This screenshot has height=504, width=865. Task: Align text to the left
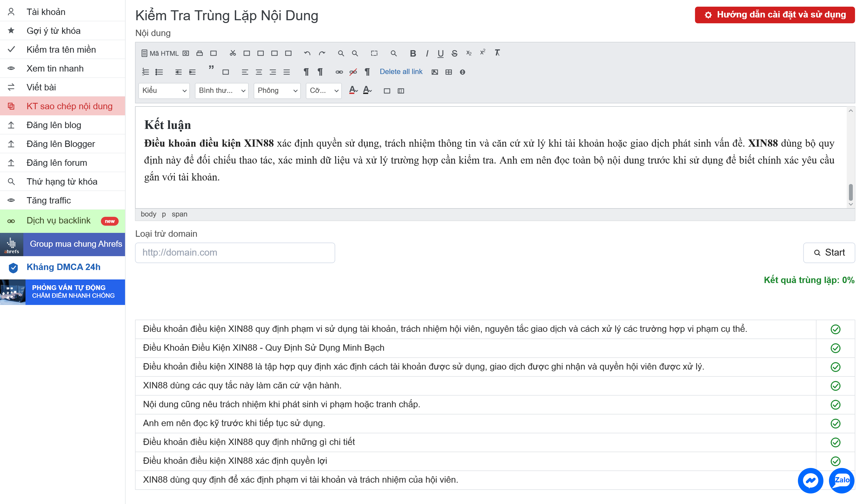245,72
